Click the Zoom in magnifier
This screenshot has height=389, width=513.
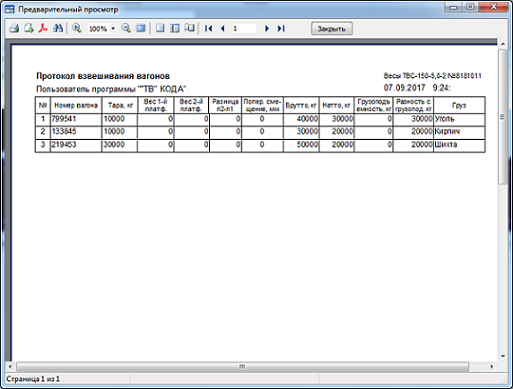coord(77,28)
